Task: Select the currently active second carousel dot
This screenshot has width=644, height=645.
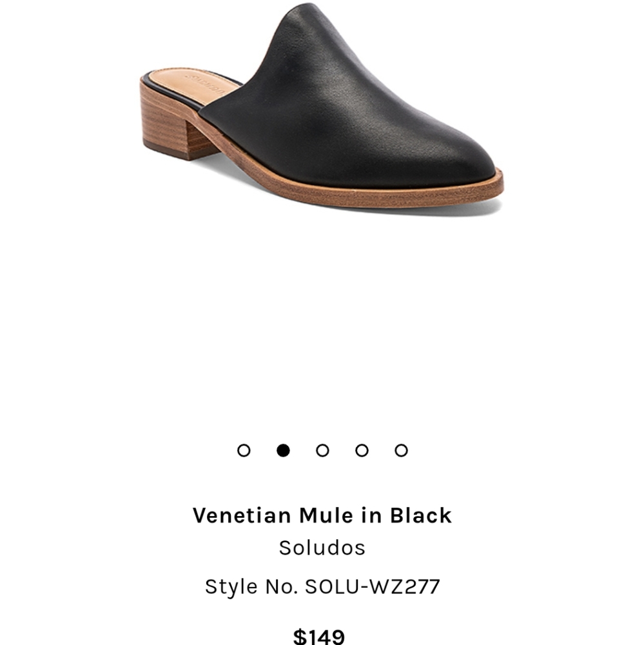Action: click(x=283, y=450)
